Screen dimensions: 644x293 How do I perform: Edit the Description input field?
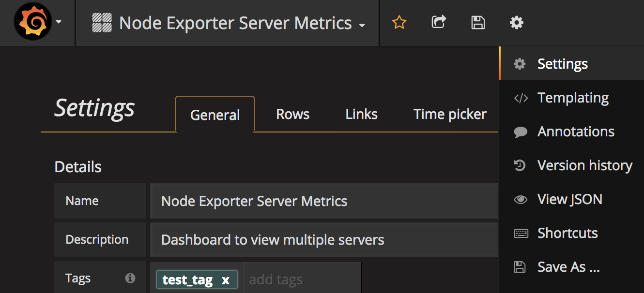pos(324,239)
